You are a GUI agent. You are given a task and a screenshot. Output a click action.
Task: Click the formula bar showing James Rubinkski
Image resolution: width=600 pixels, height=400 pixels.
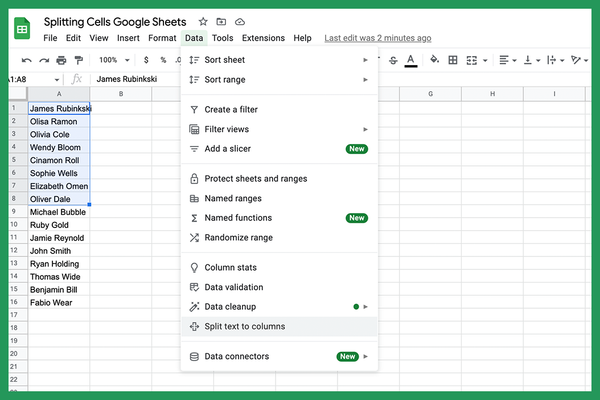[x=127, y=79]
